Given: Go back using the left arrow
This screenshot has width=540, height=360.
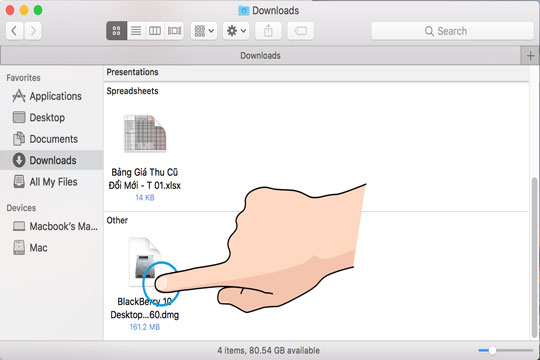Looking at the screenshot, I should point(14,31).
